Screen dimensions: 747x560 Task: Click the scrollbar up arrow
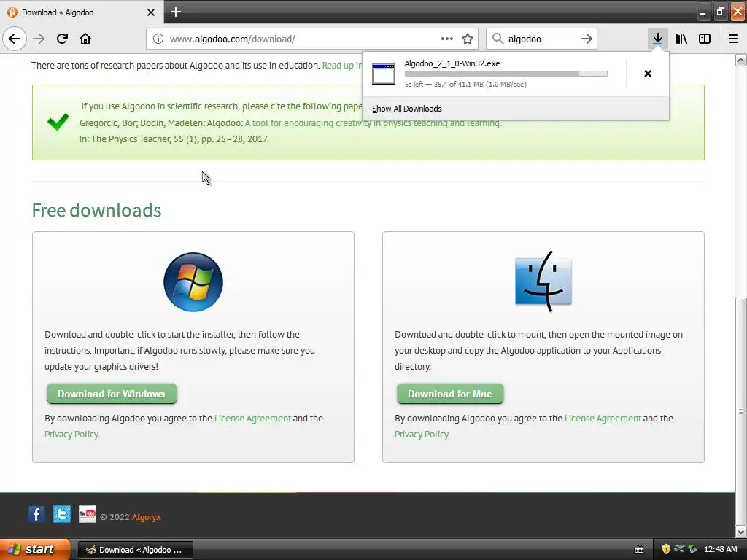coord(740,60)
